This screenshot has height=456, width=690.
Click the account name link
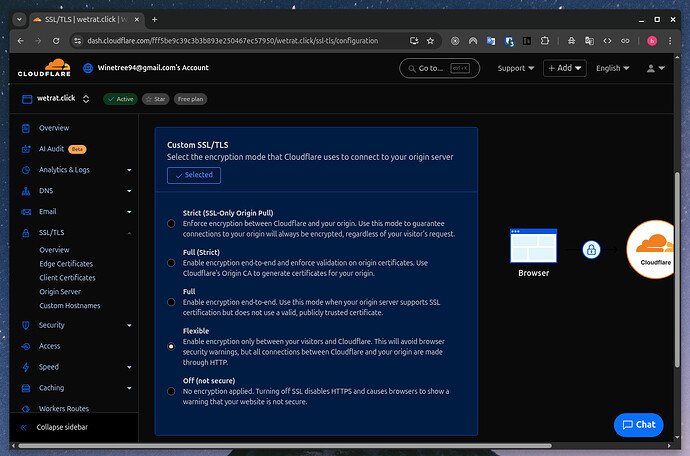click(x=153, y=68)
